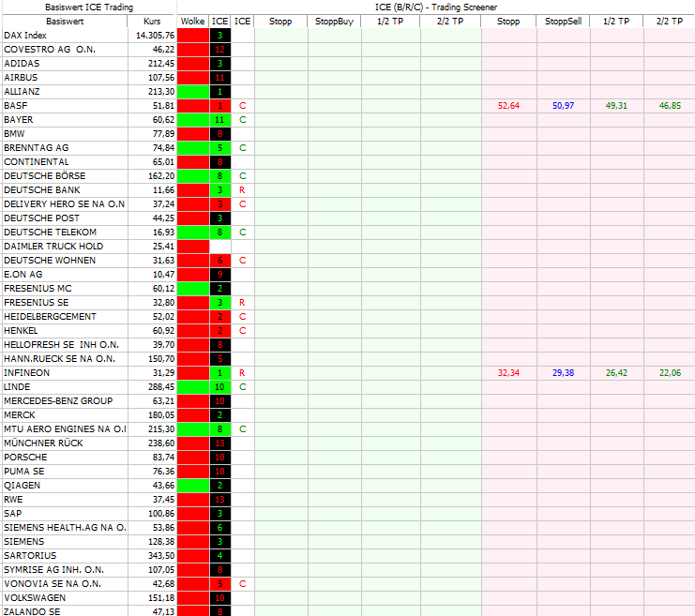Select the HELLOFRESH SE row
The height and width of the screenshot is (616, 695).
[62, 345]
